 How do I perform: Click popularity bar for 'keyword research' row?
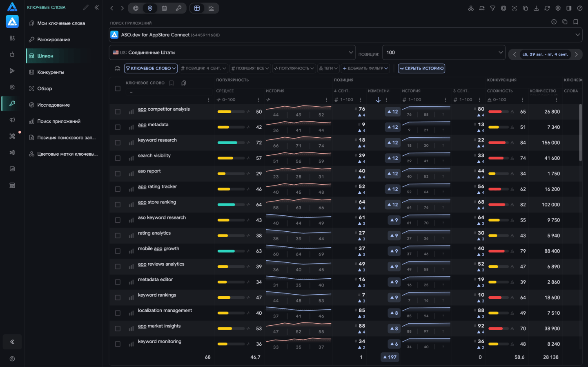point(231,143)
